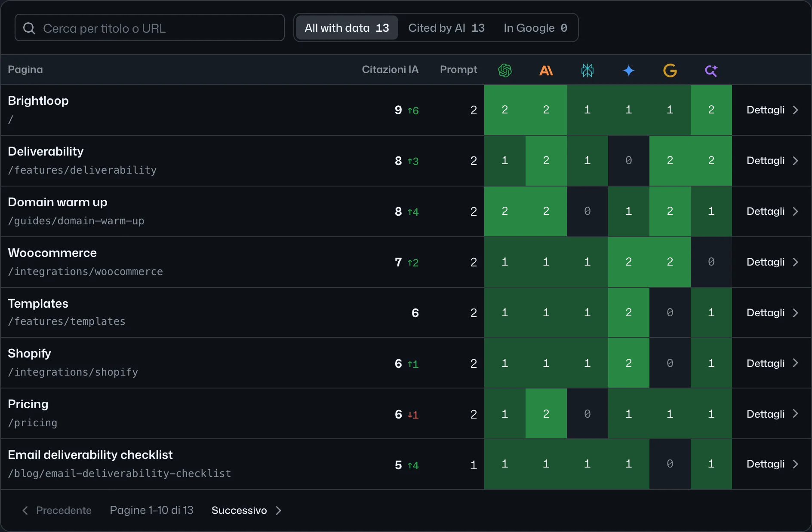Select the All with data tab
812x532 pixels.
click(347, 28)
